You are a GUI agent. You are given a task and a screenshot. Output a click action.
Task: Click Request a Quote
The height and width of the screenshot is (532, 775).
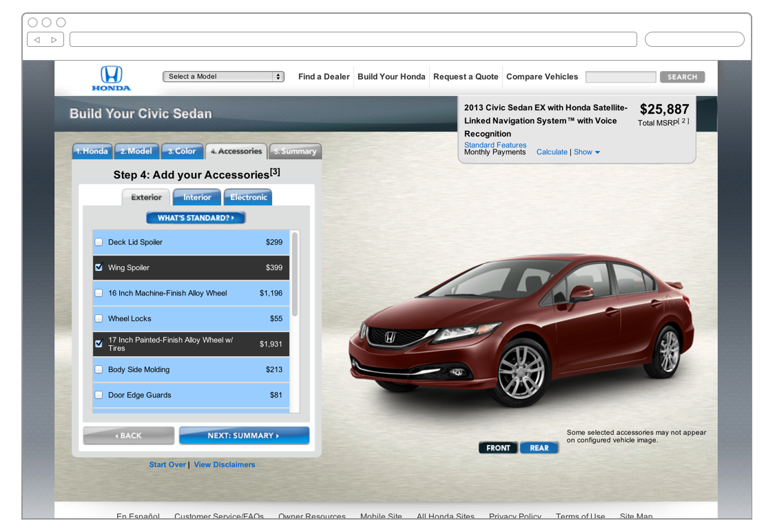pos(466,76)
